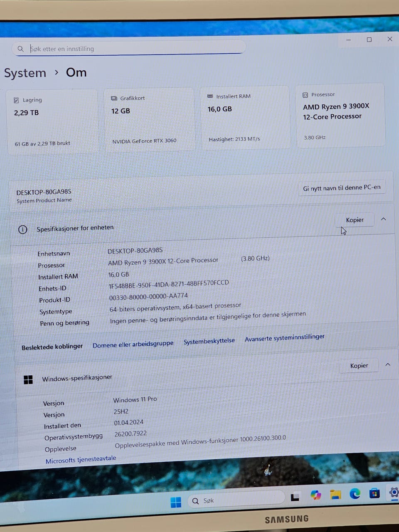Launch Copilot from the taskbar
Viewport: 399px width, 532px height.
pos(316,495)
